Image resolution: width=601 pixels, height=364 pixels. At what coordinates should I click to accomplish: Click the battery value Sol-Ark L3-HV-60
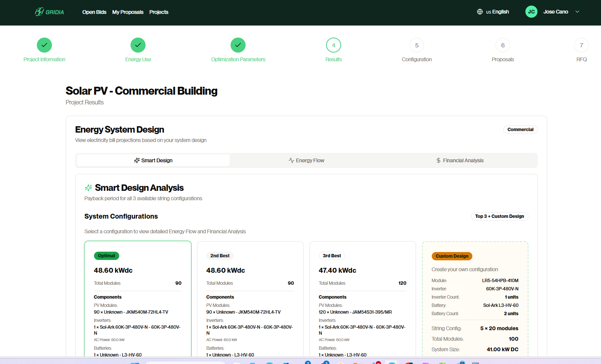click(x=501, y=305)
